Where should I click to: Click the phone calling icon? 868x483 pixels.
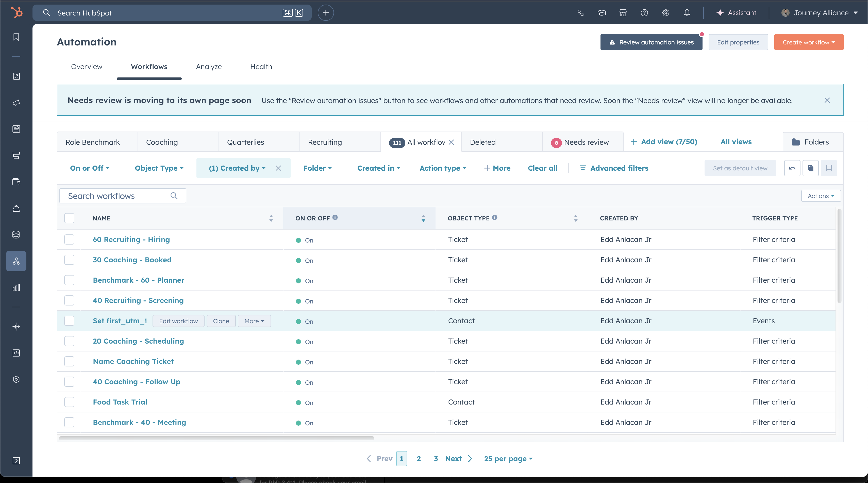581,13
